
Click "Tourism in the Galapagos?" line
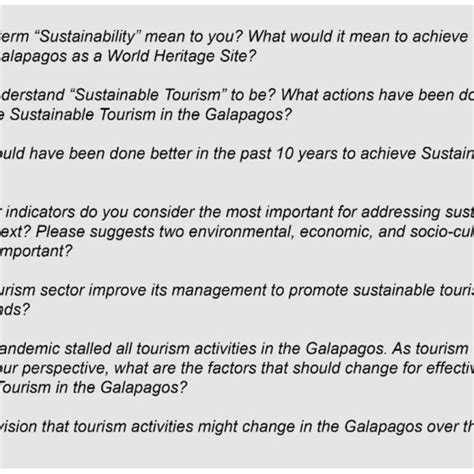click(94, 388)
